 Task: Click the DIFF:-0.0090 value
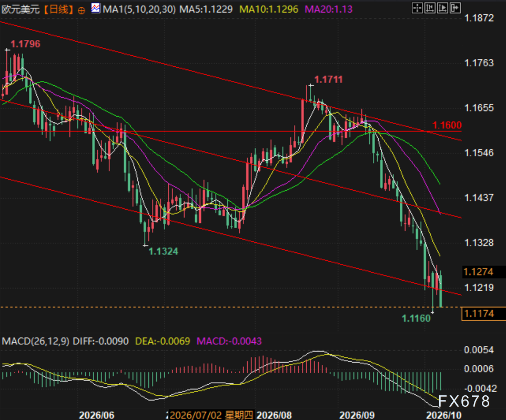100,341
